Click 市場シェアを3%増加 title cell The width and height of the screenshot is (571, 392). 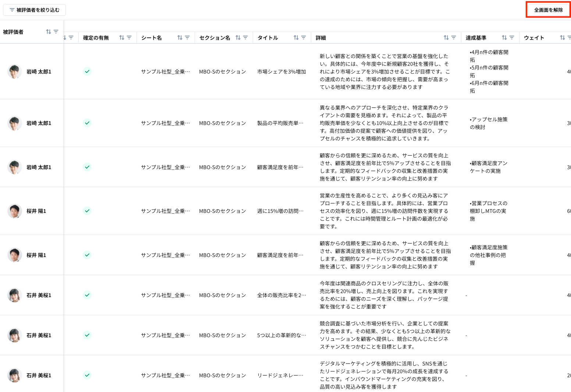[x=281, y=72]
